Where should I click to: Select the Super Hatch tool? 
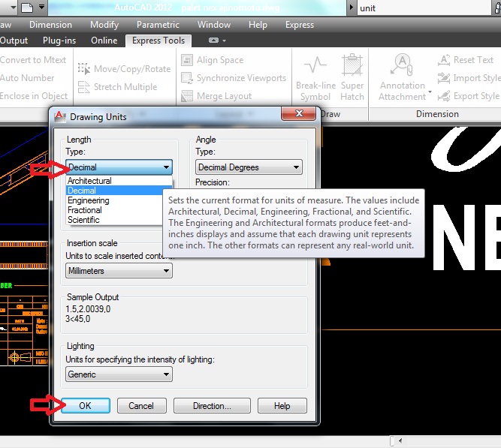pyautogui.click(x=352, y=77)
